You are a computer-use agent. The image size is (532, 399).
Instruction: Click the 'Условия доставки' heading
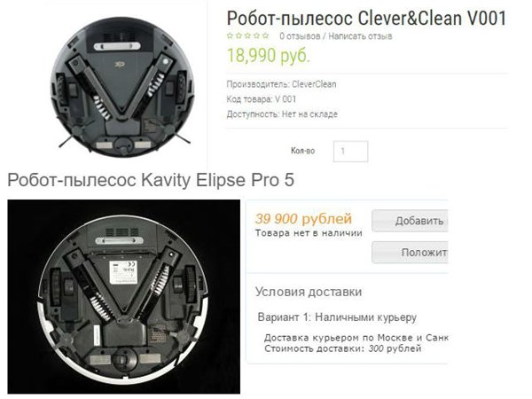[309, 292]
